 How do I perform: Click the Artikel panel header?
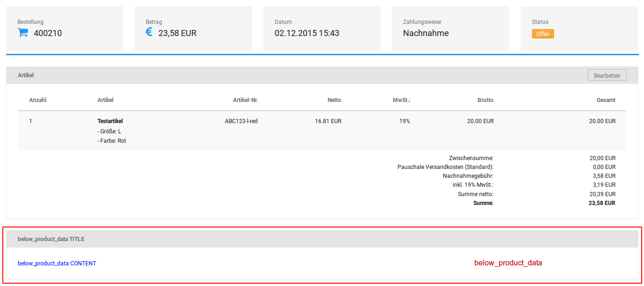(26, 75)
